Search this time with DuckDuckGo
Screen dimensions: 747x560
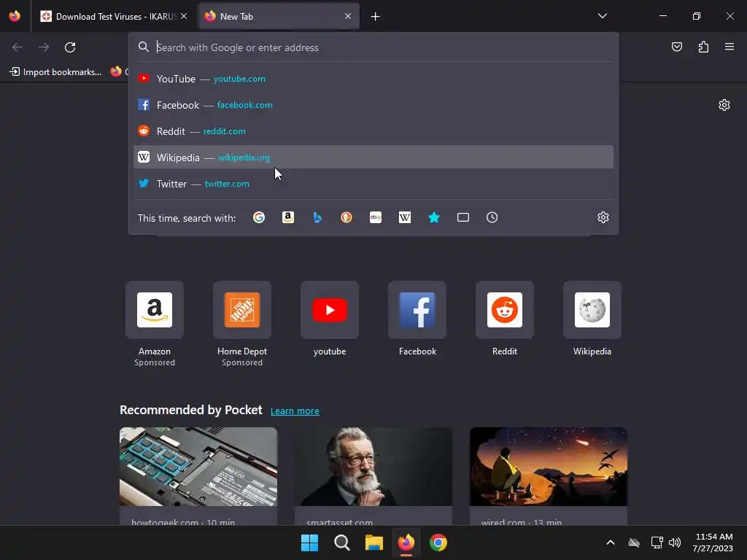coord(347,217)
